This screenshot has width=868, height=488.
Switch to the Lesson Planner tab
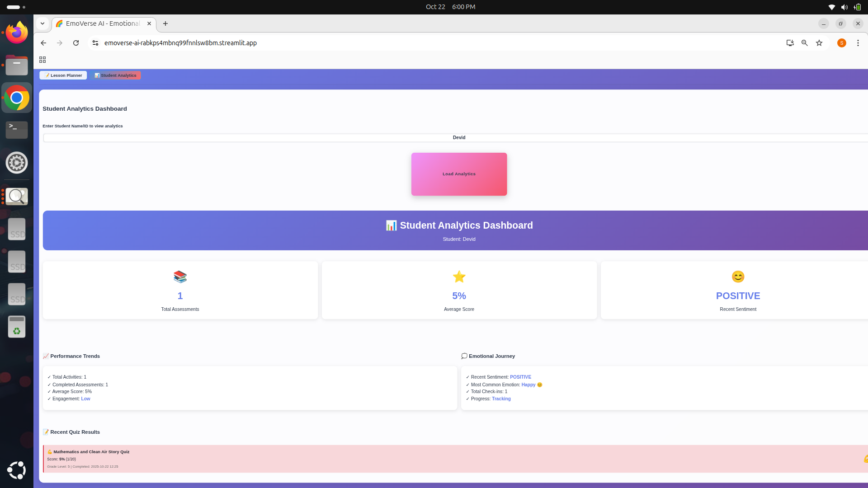pos(63,75)
